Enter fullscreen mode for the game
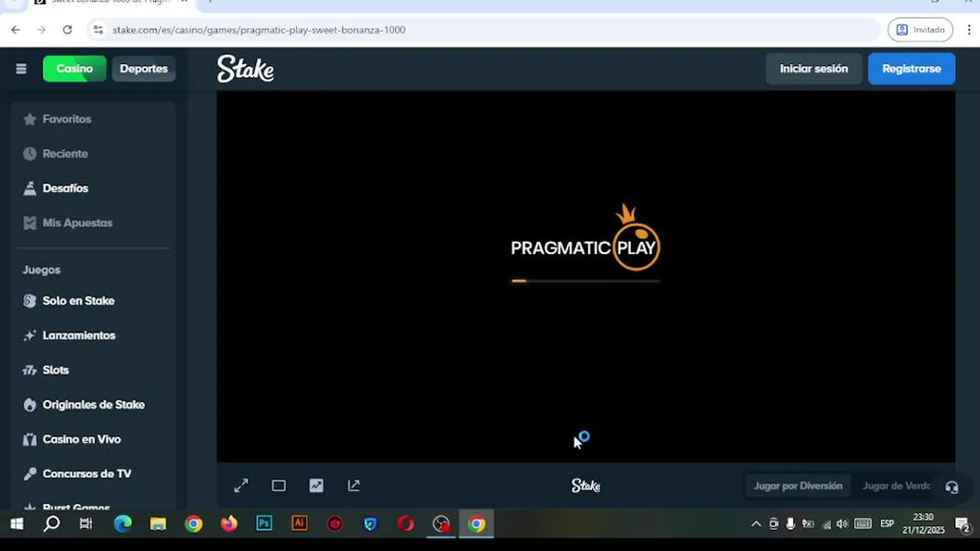Screen dimensions: 980x551 click(x=241, y=485)
